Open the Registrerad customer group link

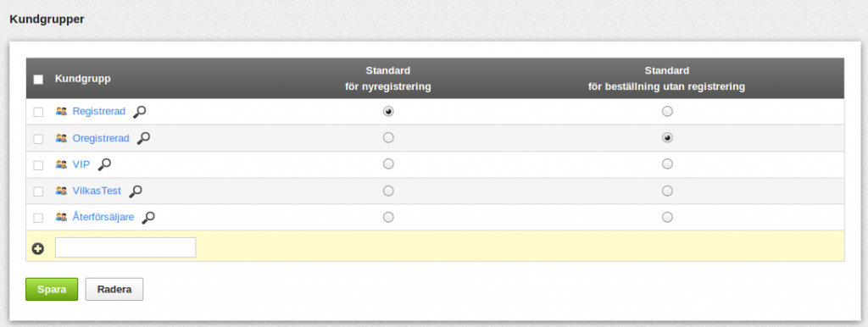99,111
